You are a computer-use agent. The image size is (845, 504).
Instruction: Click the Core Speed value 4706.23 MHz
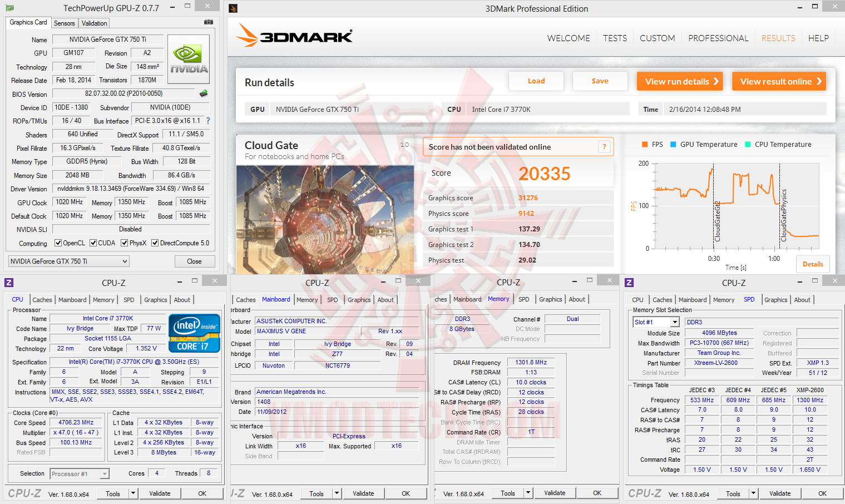tap(76, 423)
